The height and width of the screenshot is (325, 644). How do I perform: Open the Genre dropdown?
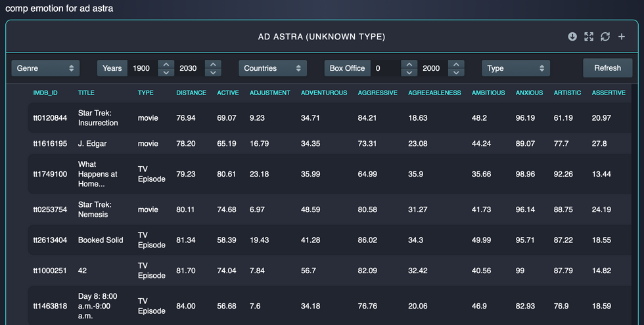coord(45,68)
